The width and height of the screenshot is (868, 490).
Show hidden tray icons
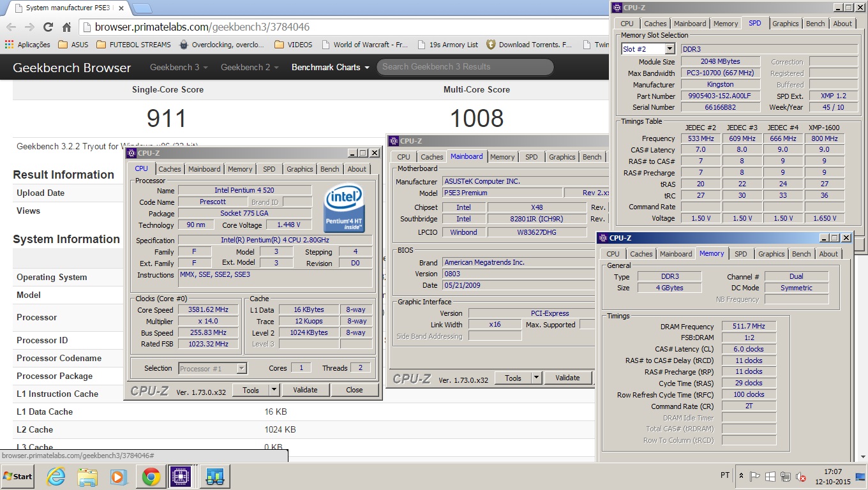741,476
